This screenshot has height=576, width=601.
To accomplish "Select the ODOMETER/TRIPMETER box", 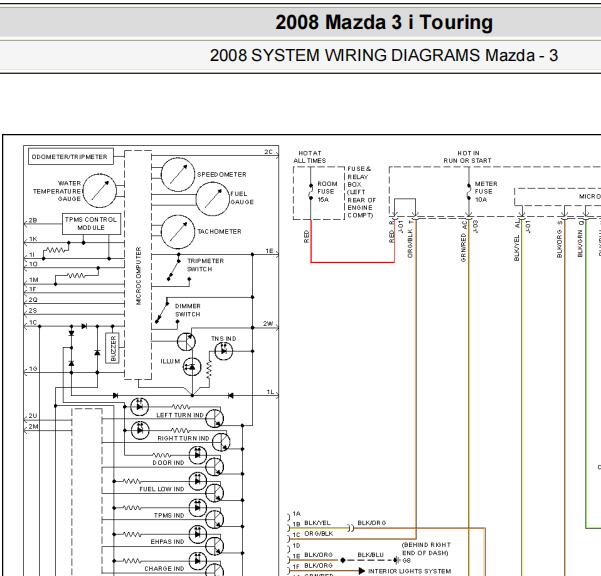I will [71, 157].
